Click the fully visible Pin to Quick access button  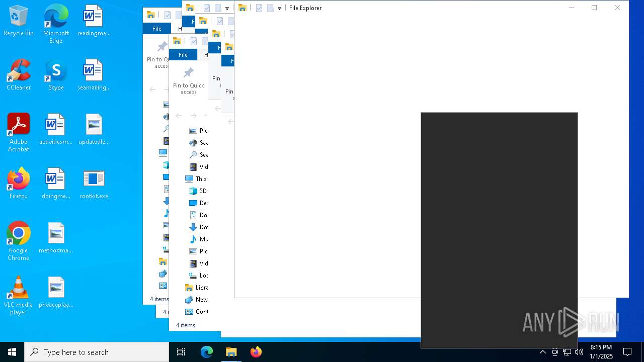click(189, 80)
